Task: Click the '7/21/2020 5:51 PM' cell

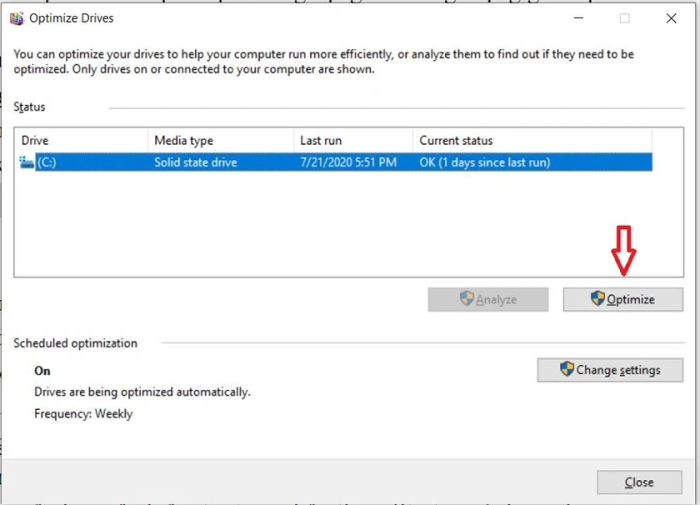Action: tap(348, 162)
